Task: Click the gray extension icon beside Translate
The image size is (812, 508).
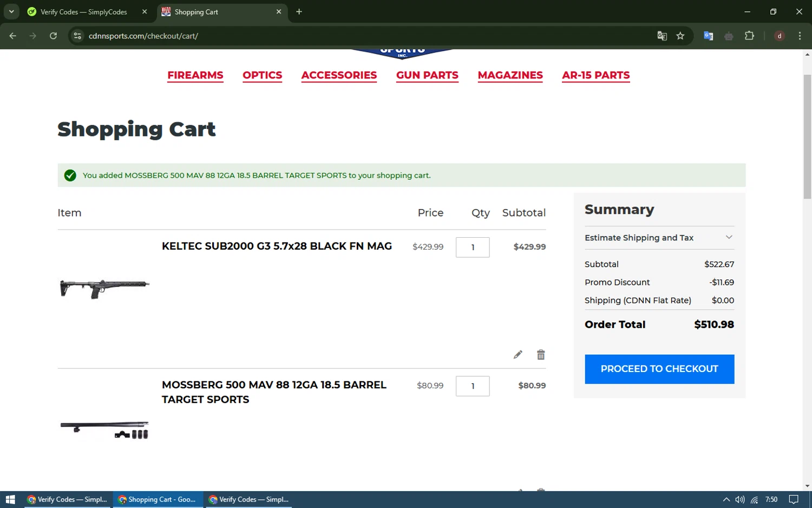Action: (729, 36)
